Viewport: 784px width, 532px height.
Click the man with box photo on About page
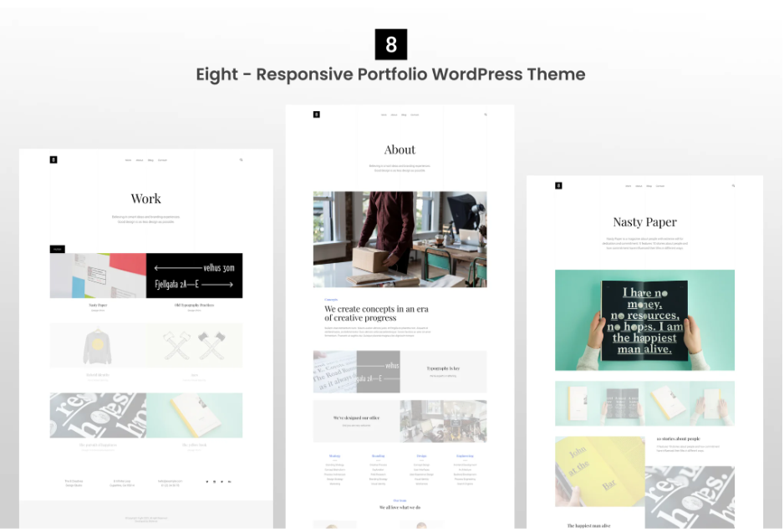point(400,239)
